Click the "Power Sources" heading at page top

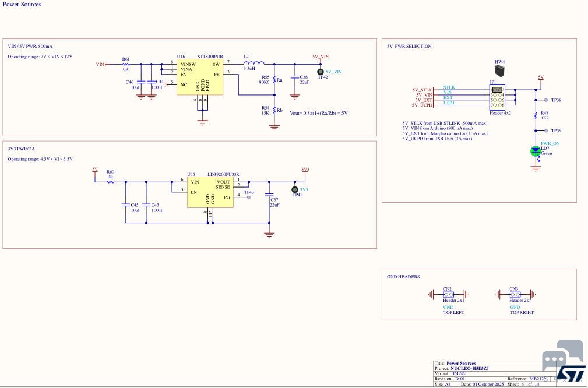coord(22,5)
